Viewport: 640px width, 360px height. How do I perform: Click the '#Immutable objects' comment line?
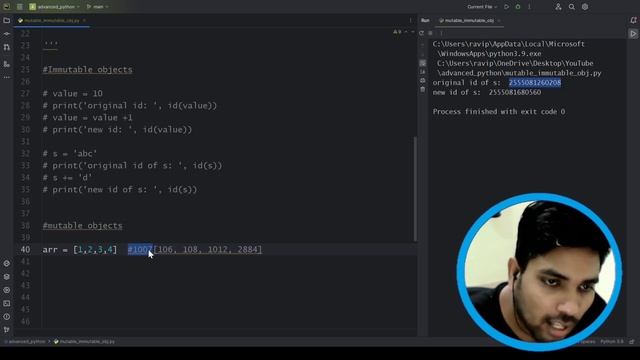pyautogui.click(x=87, y=69)
